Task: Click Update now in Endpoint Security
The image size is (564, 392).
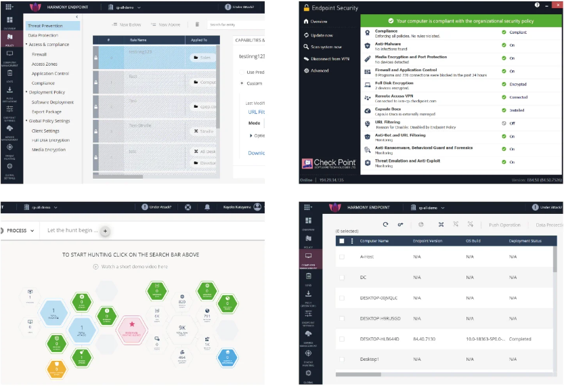Action: pos(318,35)
